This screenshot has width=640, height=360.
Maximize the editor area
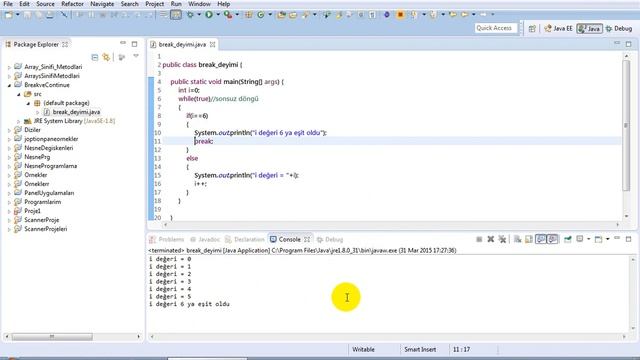629,43
